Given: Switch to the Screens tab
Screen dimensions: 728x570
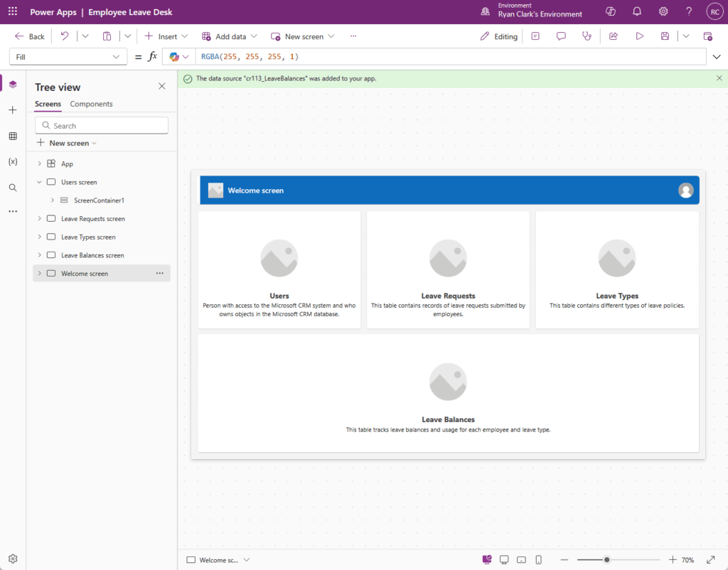Looking at the screenshot, I should [48, 104].
